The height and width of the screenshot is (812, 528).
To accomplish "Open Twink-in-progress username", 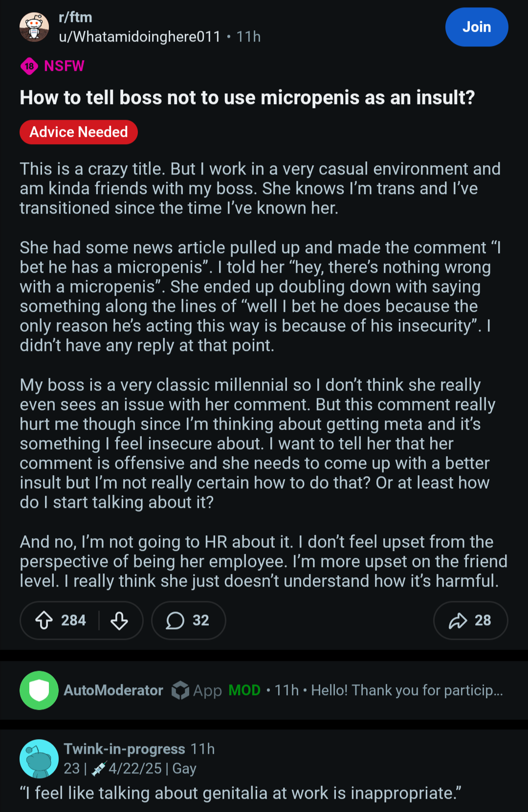I will [x=125, y=749].
